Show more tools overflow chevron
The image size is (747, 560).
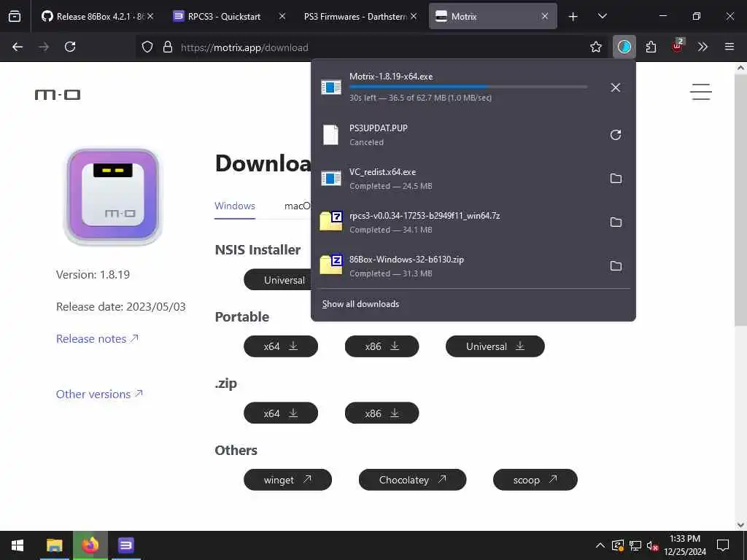point(703,47)
